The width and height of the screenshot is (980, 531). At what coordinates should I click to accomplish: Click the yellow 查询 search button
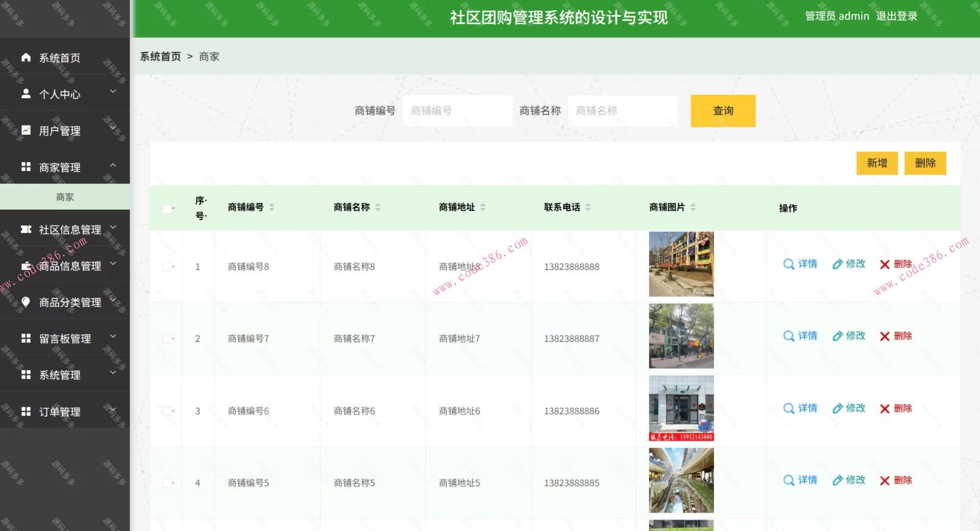point(723,111)
